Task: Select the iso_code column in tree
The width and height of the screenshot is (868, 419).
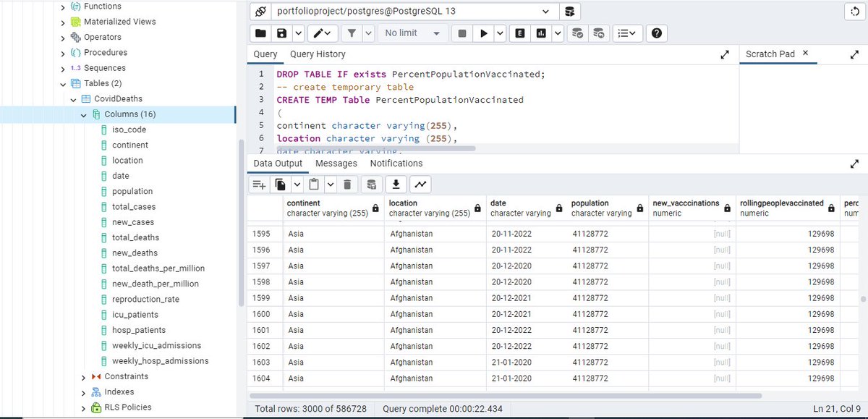Action: (129, 130)
